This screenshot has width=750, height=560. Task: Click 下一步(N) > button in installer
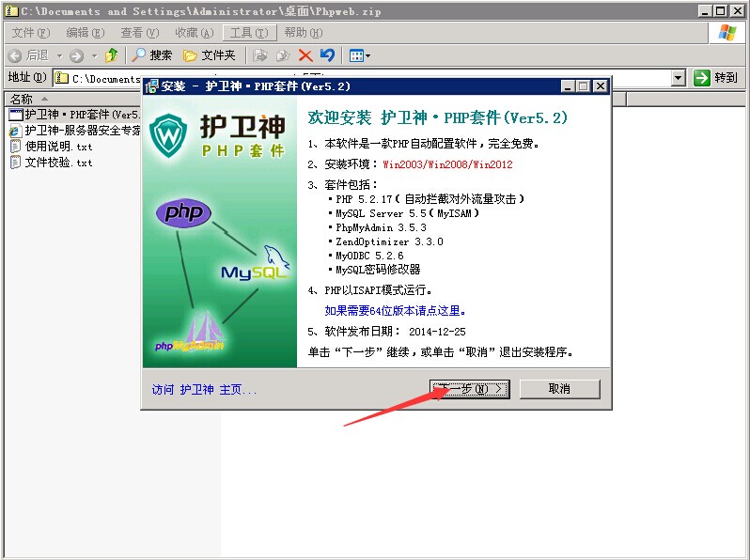(x=470, y=389)
